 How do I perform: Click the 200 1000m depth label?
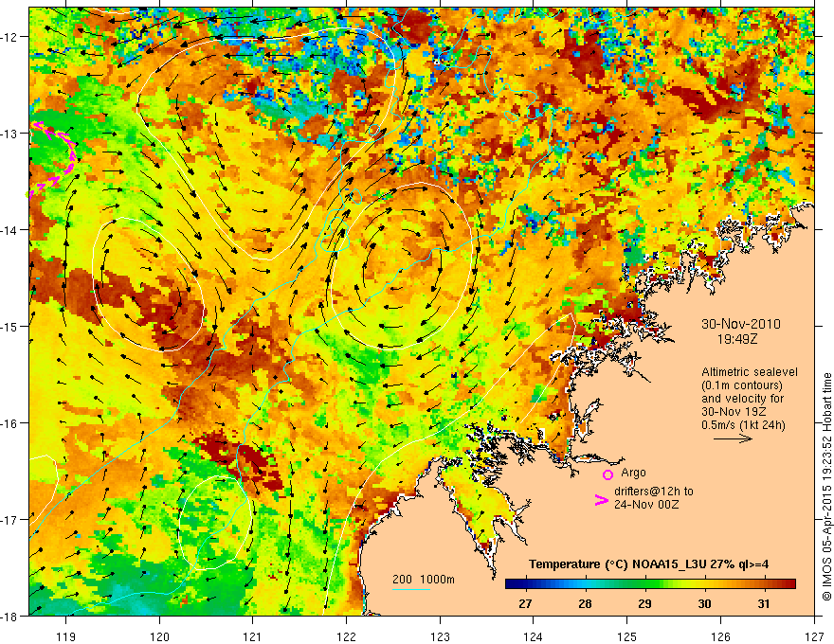(424, 580)
